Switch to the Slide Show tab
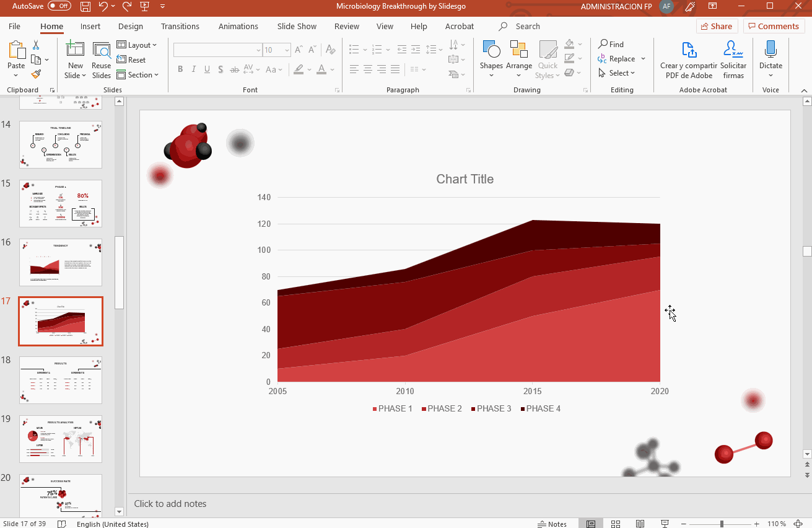812x528 pixels. coord(297,27)
